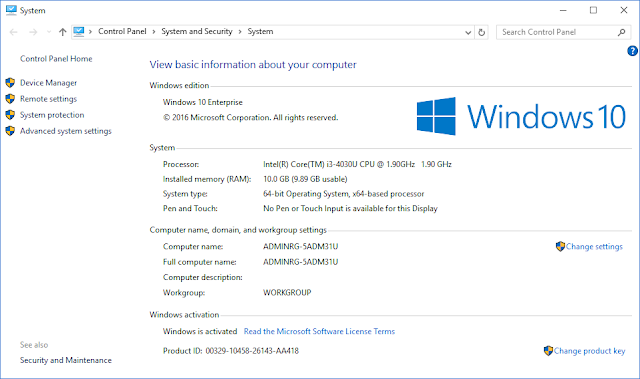
Task: Select No Pen or Touch Input text
Action: coord(350,208)
